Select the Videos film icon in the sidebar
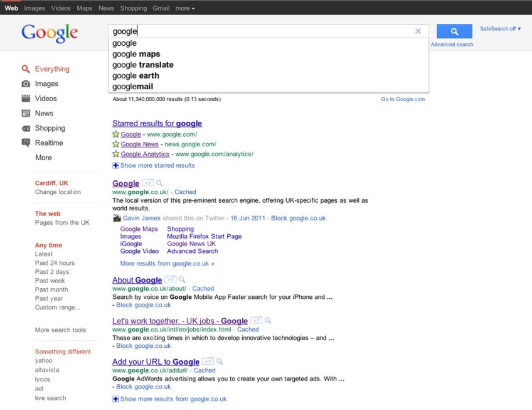 [x=26, y=99]
